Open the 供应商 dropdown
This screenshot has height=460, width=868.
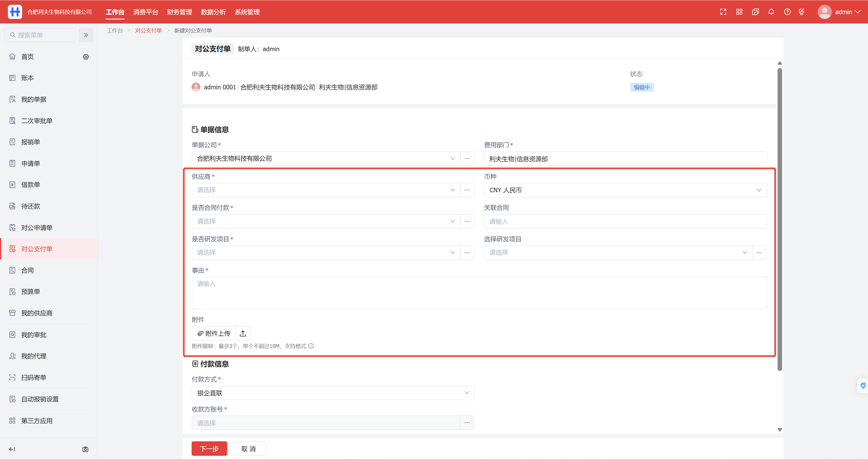pos(325,190)
